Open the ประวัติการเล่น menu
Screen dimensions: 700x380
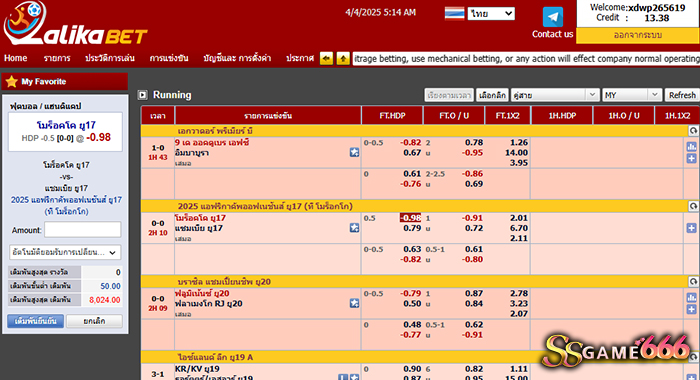(110, 58)
